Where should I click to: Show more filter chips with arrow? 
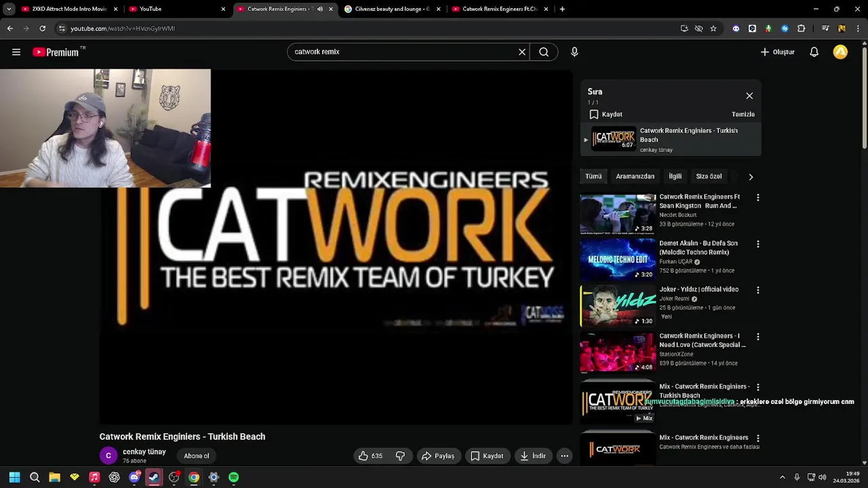[751, 177]
